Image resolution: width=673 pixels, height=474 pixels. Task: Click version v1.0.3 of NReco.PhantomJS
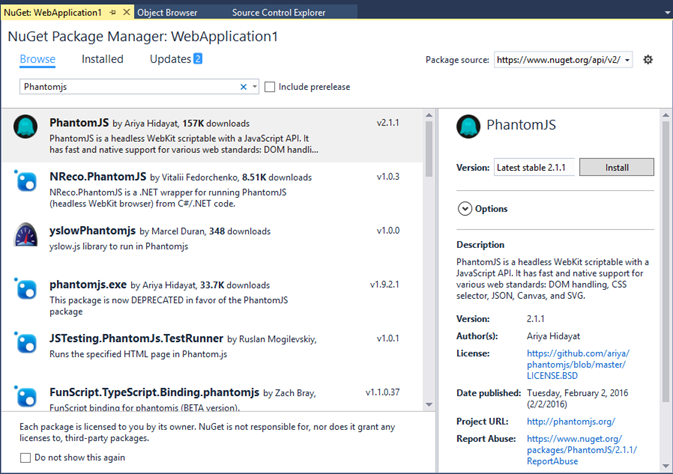pyautogui.click(x=388, y=176)
